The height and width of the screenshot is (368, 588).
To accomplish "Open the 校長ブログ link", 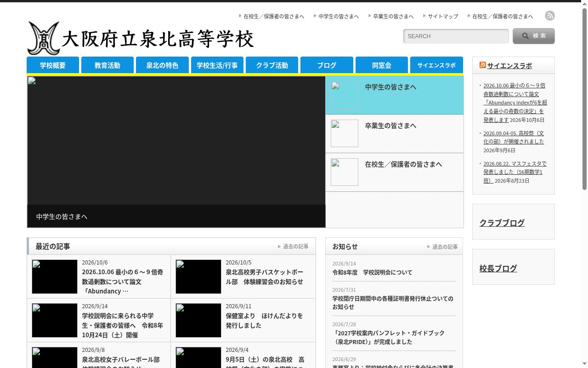I will pos(498,268).
